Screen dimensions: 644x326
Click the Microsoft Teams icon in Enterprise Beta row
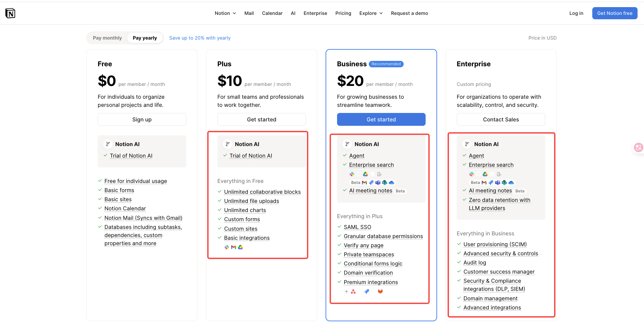[498, 183]
